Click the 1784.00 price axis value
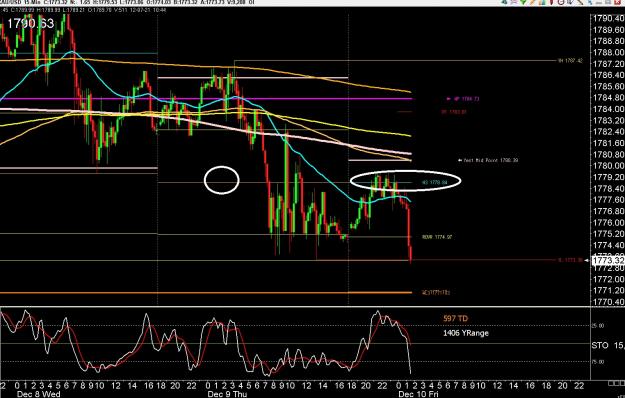The width and height of the screenshot is (625, 398). 608,109
